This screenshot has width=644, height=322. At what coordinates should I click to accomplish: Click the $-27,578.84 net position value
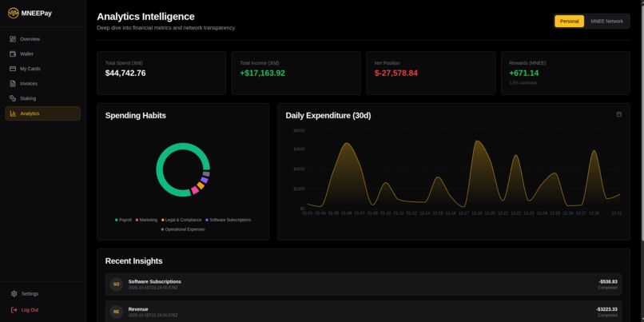click(396, 73)
